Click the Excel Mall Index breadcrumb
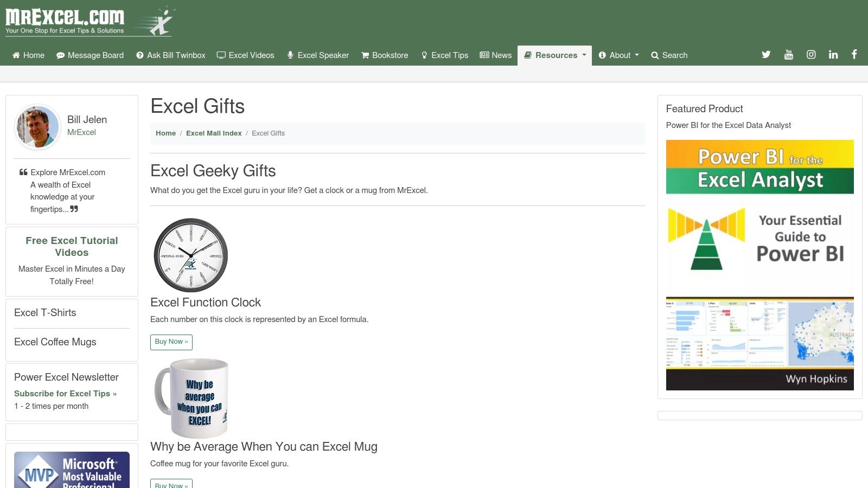This screenshot has height=488, width=868. (x=214, y=133)
